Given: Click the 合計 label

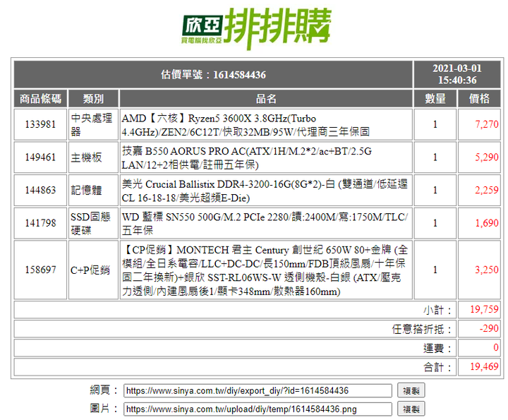Looking at the screenshot, I should pos(437,368).
